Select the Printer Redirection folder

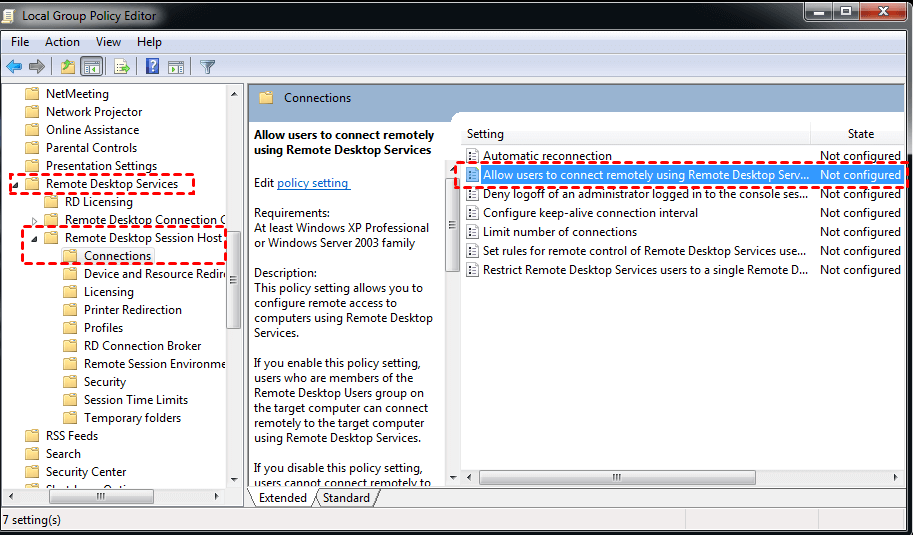tap(132, 310)
